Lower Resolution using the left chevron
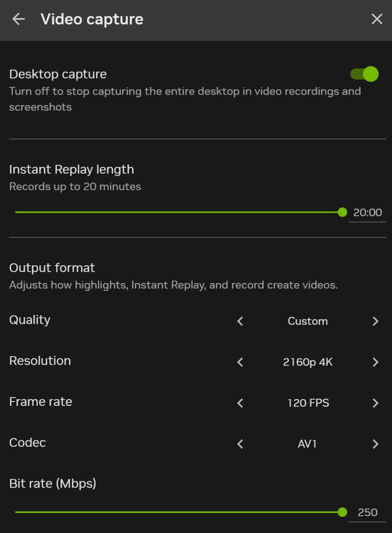The width and height of the screenshot is (392, 533). [240, 362]
